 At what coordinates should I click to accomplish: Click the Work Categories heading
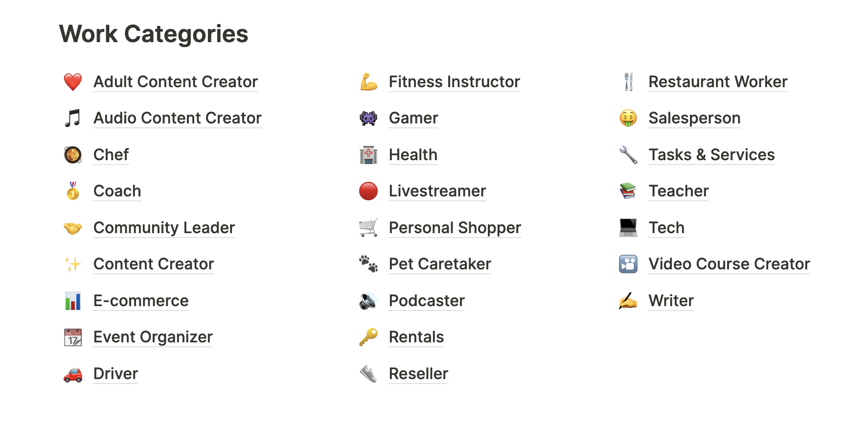point(154,34)
